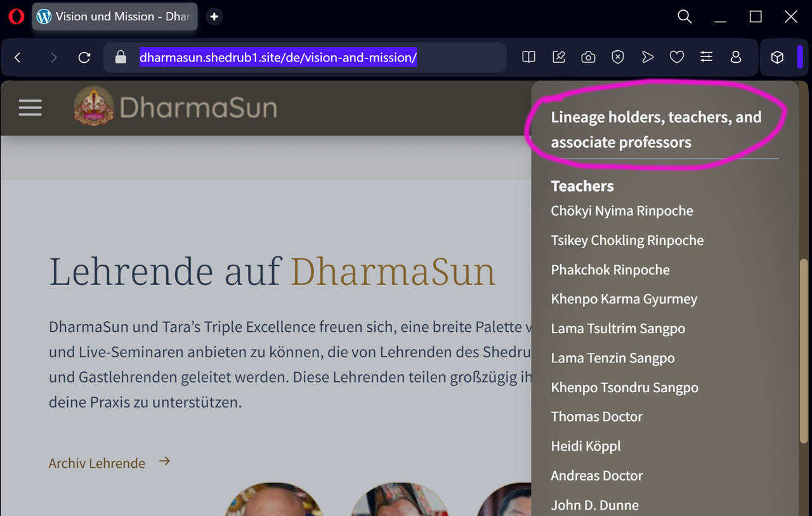
Task: Click the second teacher portrait thumbnail
Action: point(399,499)
